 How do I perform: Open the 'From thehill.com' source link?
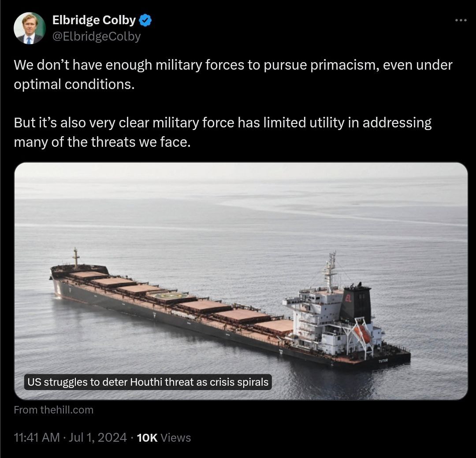(x=54, y=410)
